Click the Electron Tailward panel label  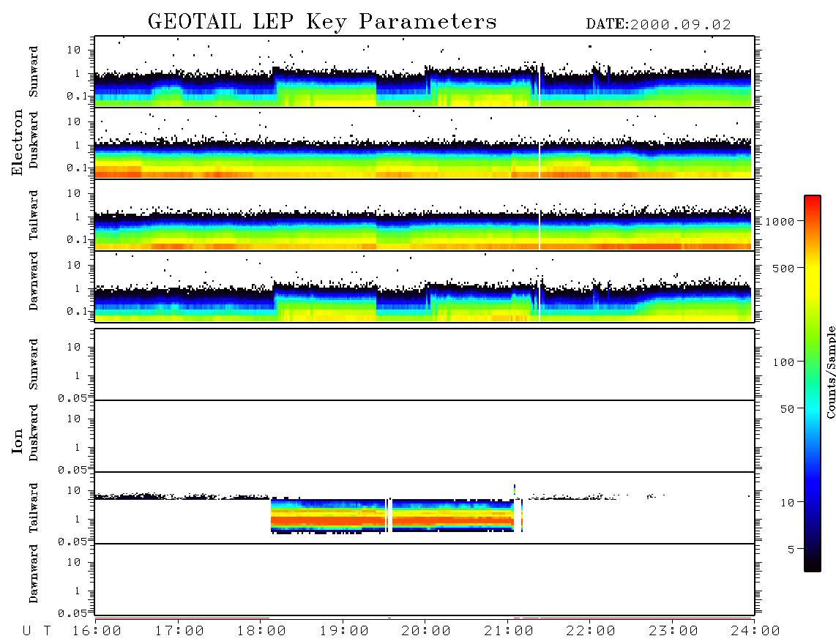click(33, 214)
